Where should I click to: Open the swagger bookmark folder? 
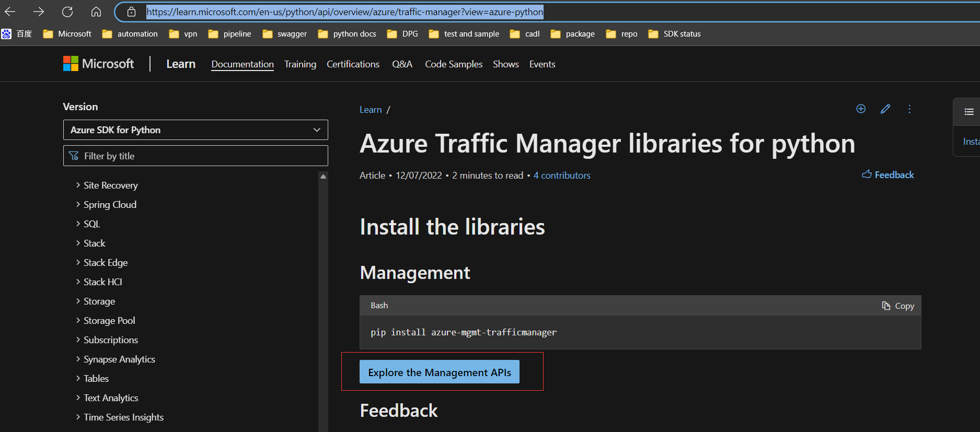(x=284, y=34)
